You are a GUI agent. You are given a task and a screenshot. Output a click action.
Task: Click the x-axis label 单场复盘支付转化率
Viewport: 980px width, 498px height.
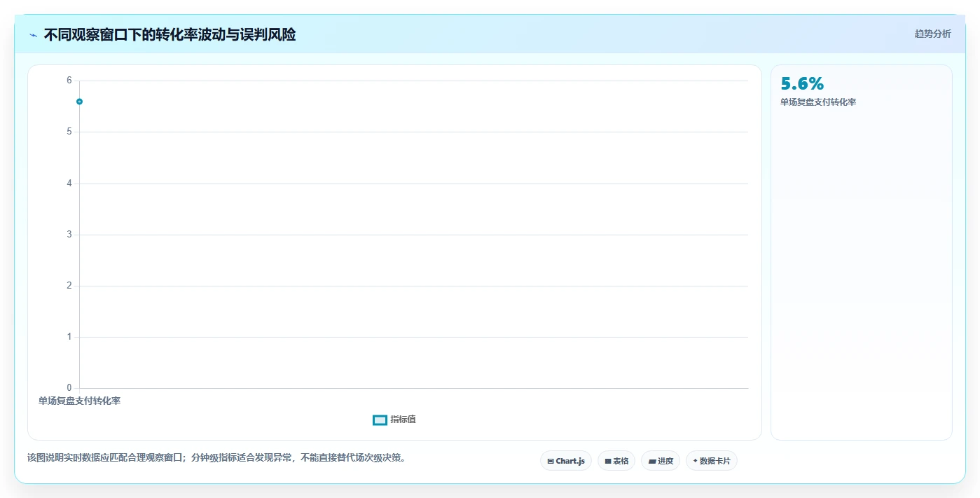(79, 401)
